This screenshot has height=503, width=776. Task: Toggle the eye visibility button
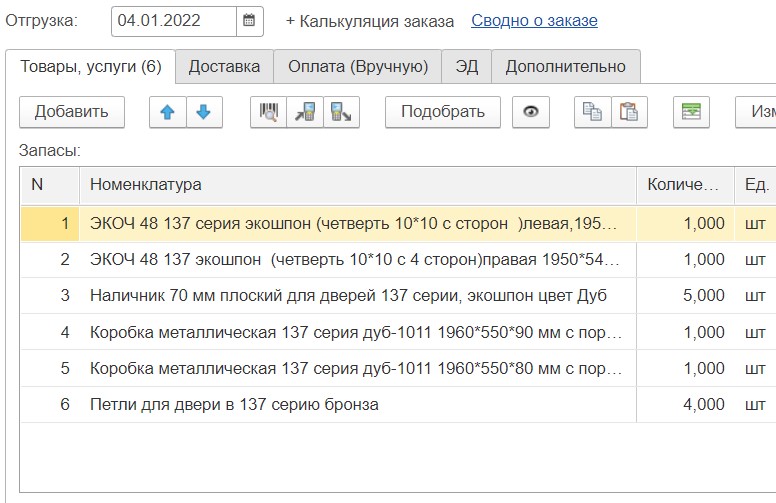click(x=531, y=112)
